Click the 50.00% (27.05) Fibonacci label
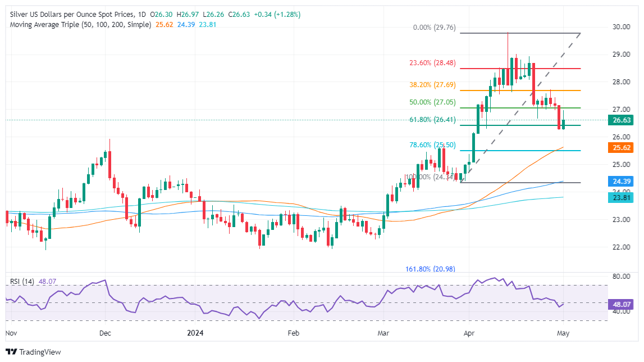 tap(432, 102)
